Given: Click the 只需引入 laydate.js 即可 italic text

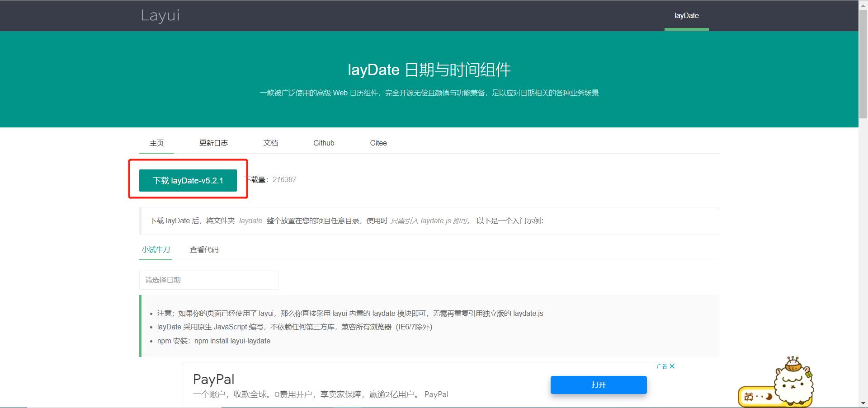Looking at the screenshot, I should tap(431, 221).
